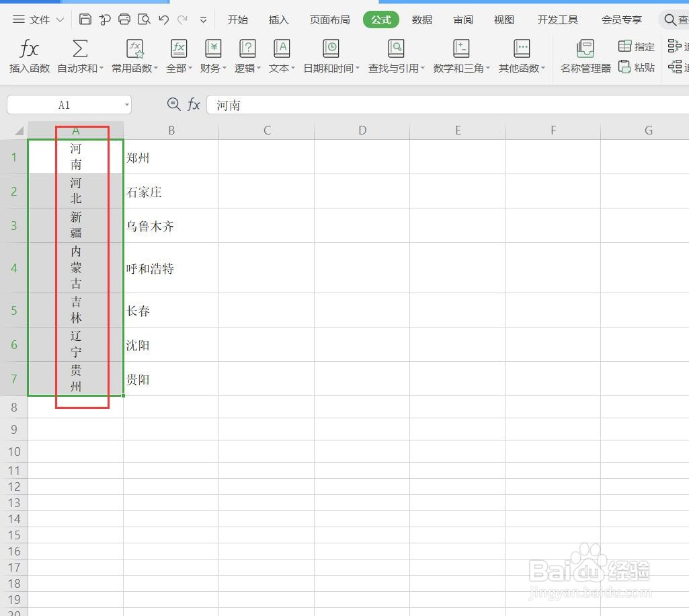
Task: Click the search magnifier icon at top right
Action: (670, 20)
